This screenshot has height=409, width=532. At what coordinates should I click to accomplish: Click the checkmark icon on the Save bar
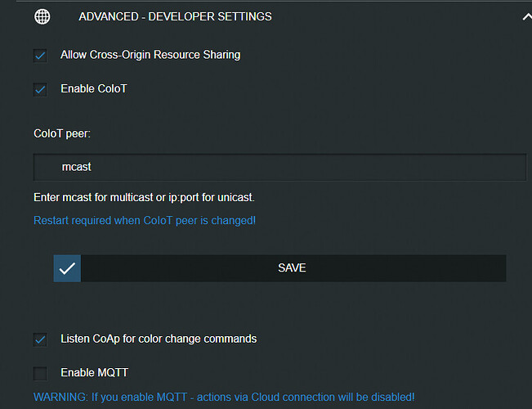(68, 267)
